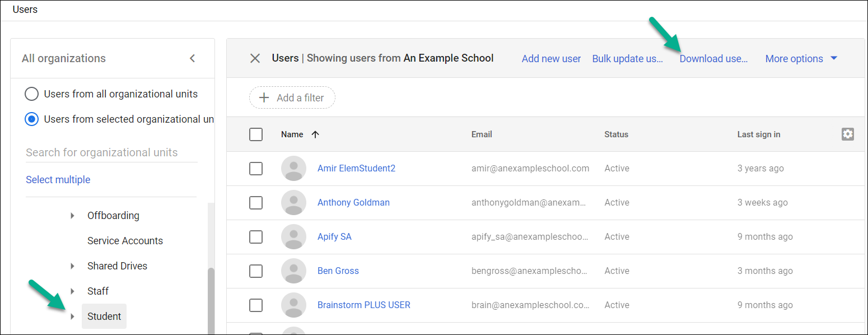Open Apify SA user profile
Viewport: 868px width, 335px height.
coord(334,236)
